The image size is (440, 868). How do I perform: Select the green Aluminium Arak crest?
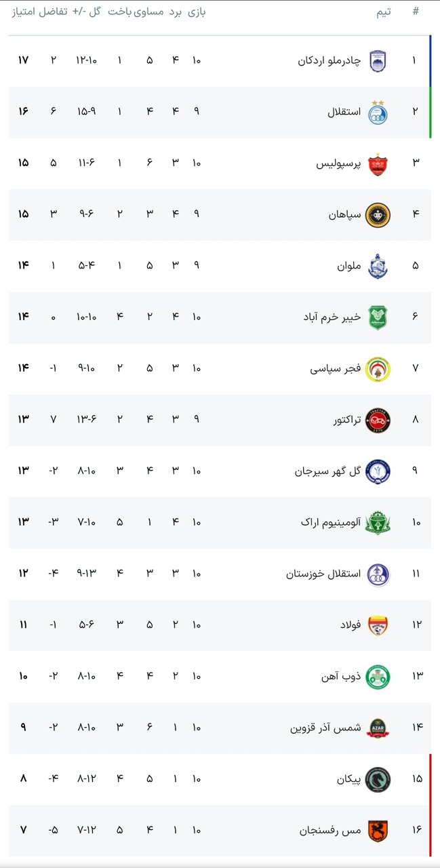pyautogui.click(x=378, y=523)
